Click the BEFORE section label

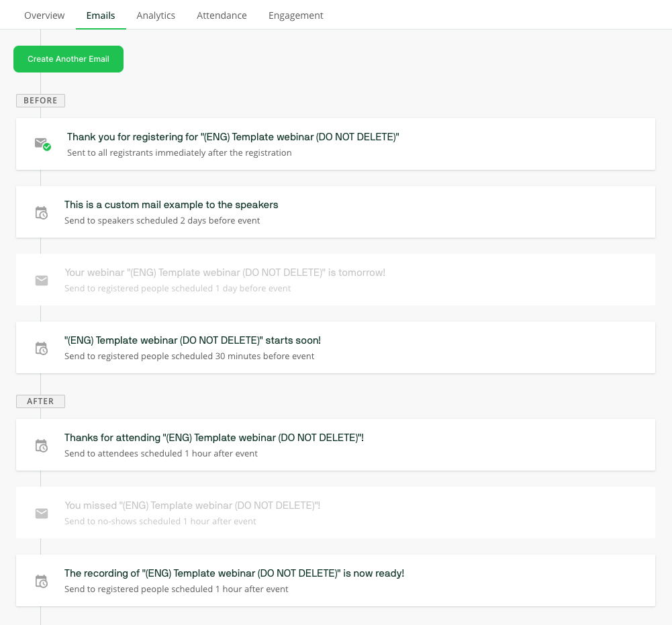click(x=40, y=101)
